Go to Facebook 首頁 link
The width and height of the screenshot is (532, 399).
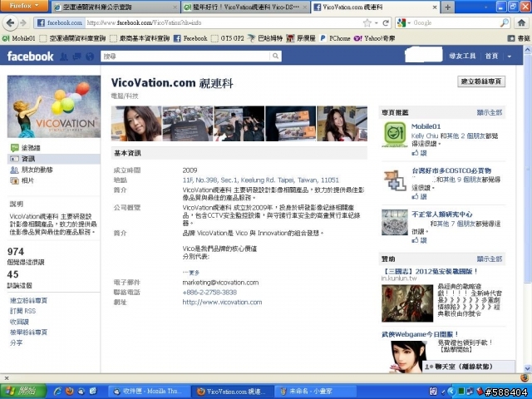[x=491, y=56]
